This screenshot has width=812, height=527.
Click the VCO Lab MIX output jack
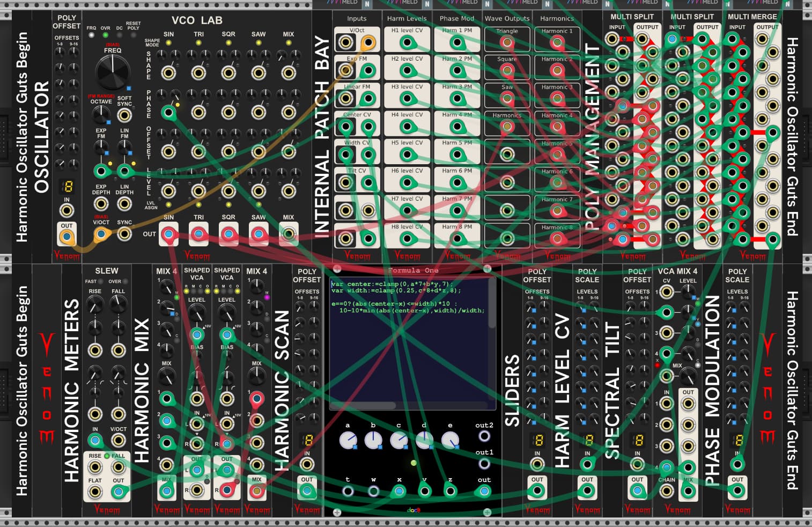(289, 234)
